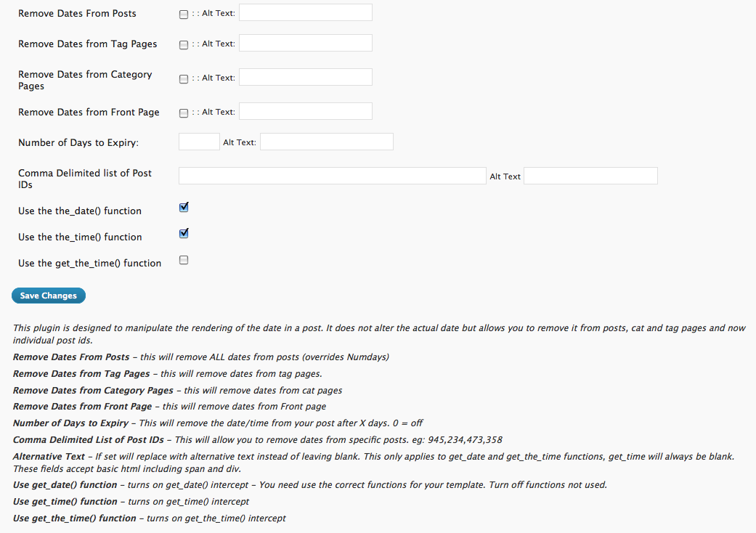The width and height of the screenshot is (756, 533).
Task: Click the form label beside the get_the_time() checkbox
Action: coord(89,263)
